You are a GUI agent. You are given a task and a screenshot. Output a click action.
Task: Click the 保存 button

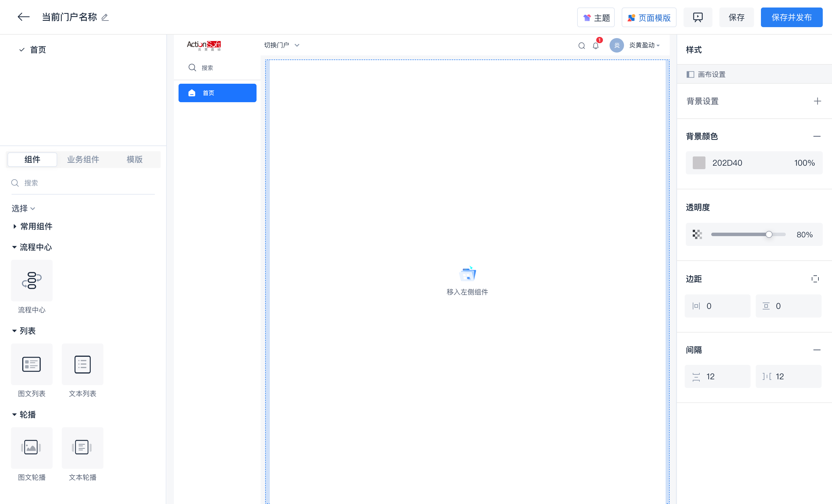[x=736, y=18]
